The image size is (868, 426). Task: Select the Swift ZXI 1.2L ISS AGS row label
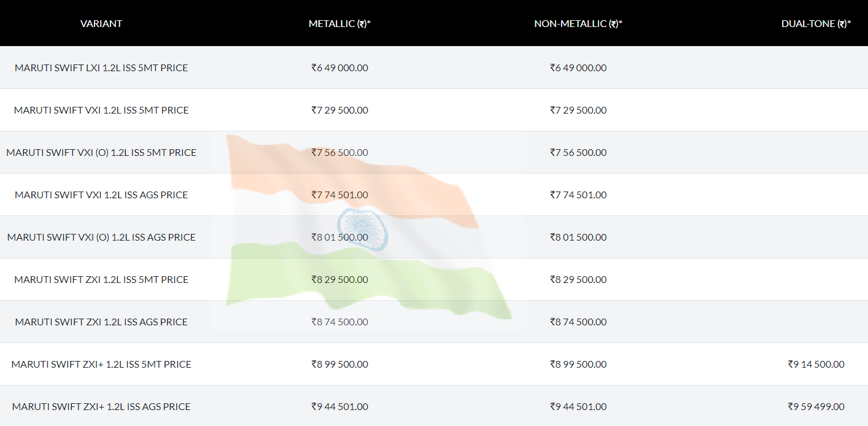coord(101,322)
